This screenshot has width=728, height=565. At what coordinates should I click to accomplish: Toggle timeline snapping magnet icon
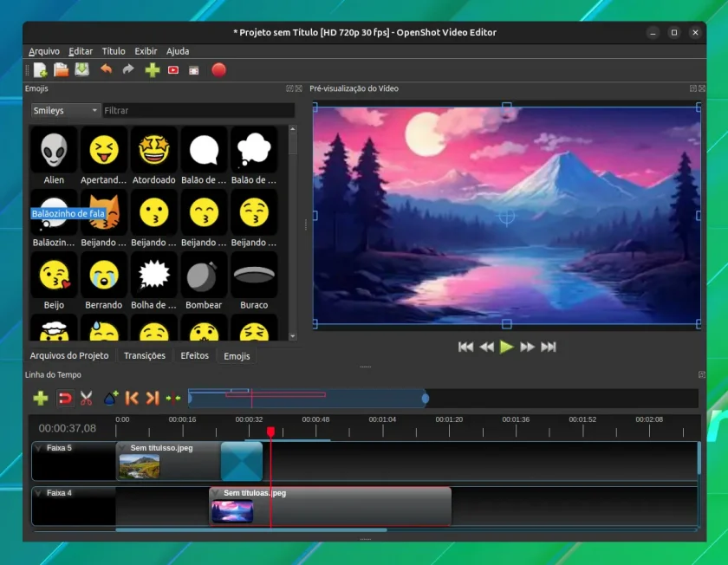pos(65,398)
